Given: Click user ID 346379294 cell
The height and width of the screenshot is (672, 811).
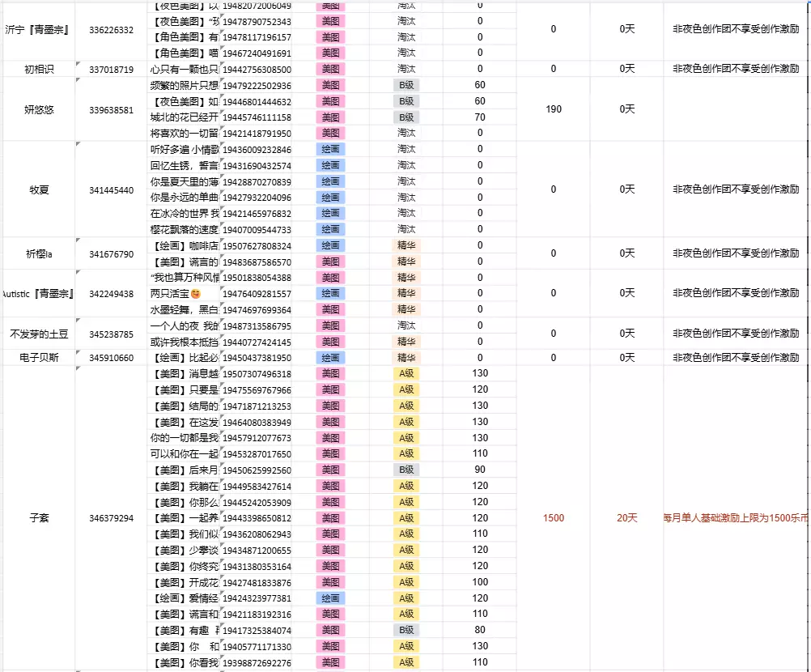Looking at the screenshot, I should [111, 518].
